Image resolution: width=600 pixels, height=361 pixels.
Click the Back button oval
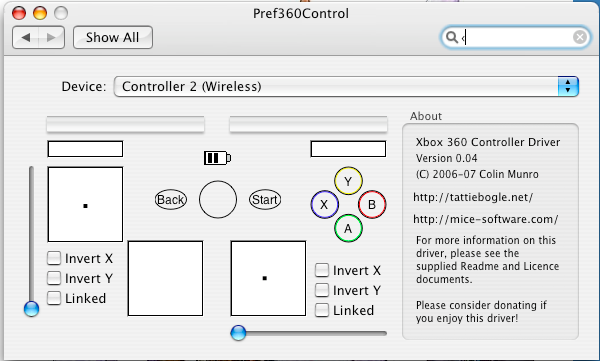coord(171,199)
